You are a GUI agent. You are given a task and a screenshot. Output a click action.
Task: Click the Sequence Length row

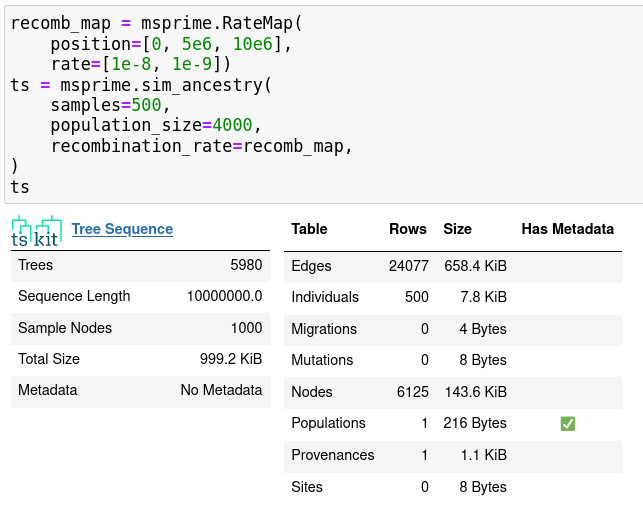tap(140, 297)
